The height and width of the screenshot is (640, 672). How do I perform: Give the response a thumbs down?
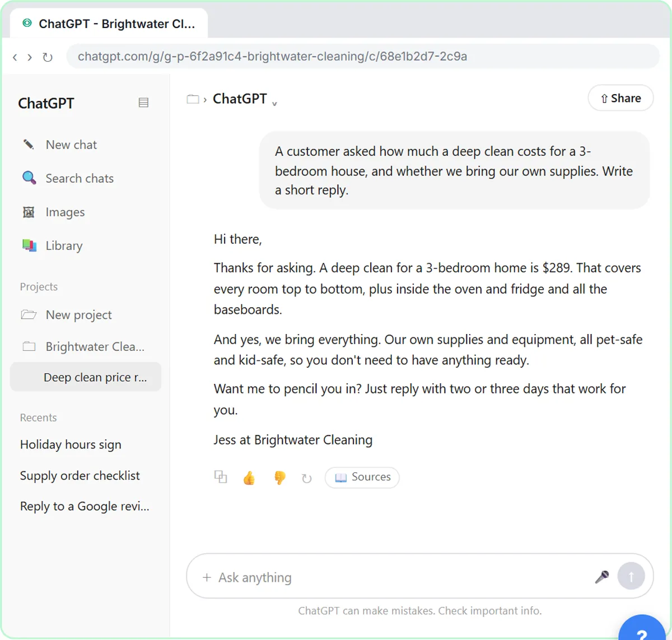pos(279,477)
